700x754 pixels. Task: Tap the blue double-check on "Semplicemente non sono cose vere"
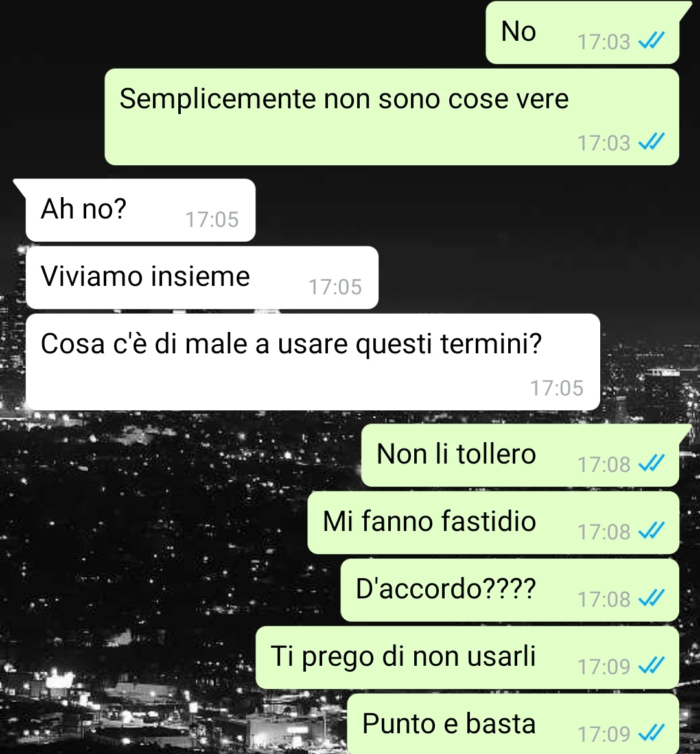(651, 142)
